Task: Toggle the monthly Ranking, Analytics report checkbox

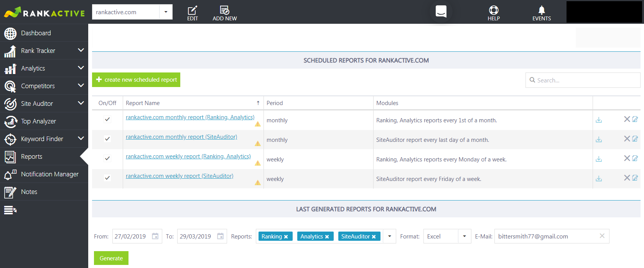Action: (x=107, y=119)
